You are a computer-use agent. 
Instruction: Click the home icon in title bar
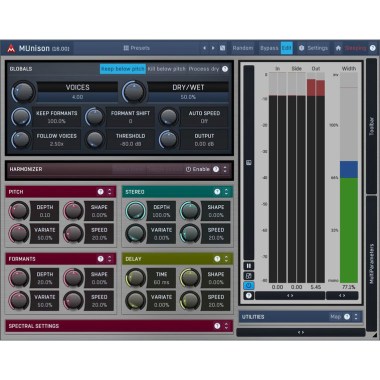(x=338, y=48)
